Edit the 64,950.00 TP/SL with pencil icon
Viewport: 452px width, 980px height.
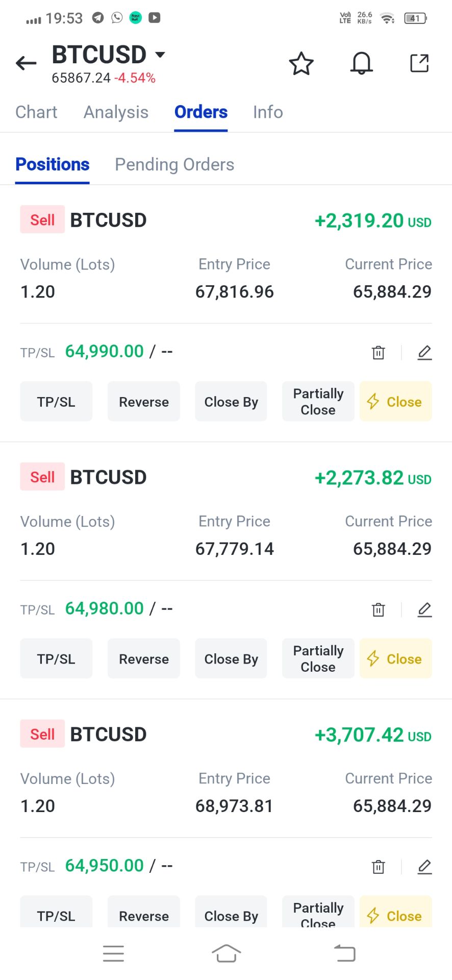[424, 867]
